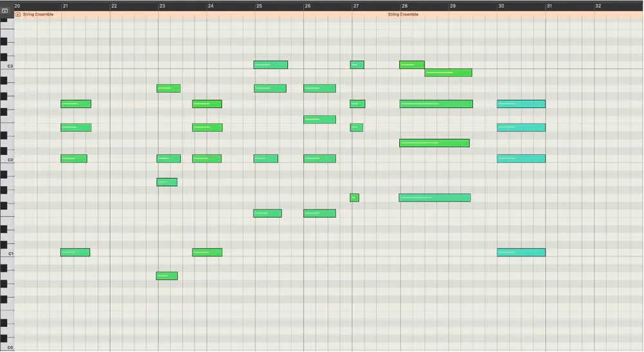
Task: Click the button above the piano keyboard
Action: (x=5, y=11)
